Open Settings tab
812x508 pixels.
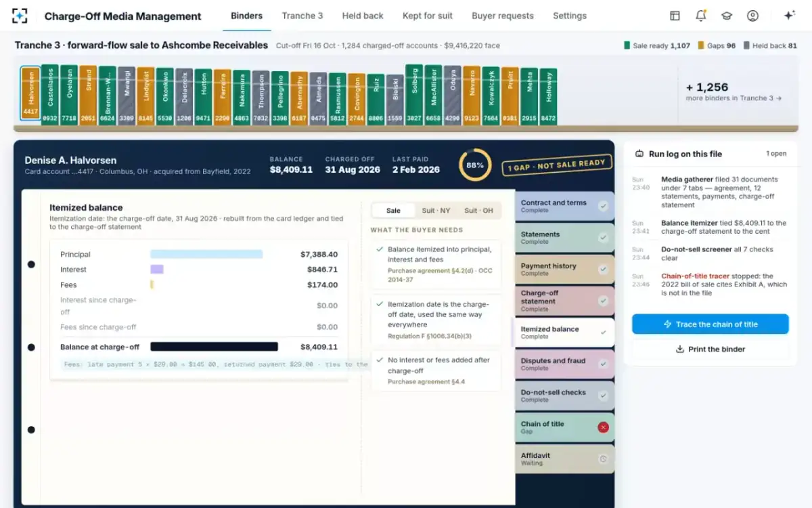(x=570, y=16)
